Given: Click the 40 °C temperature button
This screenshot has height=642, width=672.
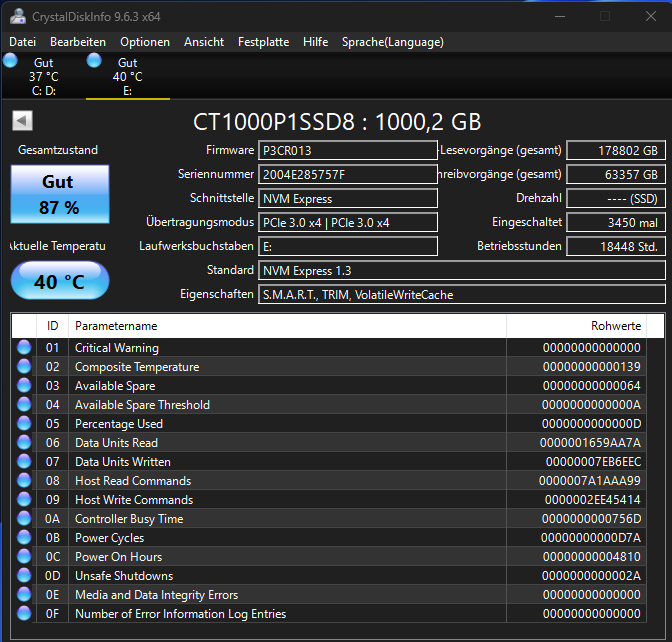Looking at the screenshot, I should [x=60, y=280].
